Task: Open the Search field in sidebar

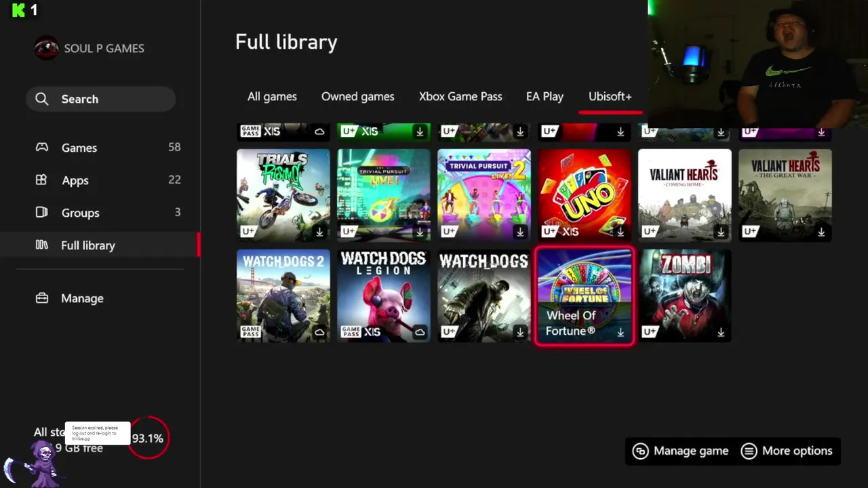Action: 101,99
